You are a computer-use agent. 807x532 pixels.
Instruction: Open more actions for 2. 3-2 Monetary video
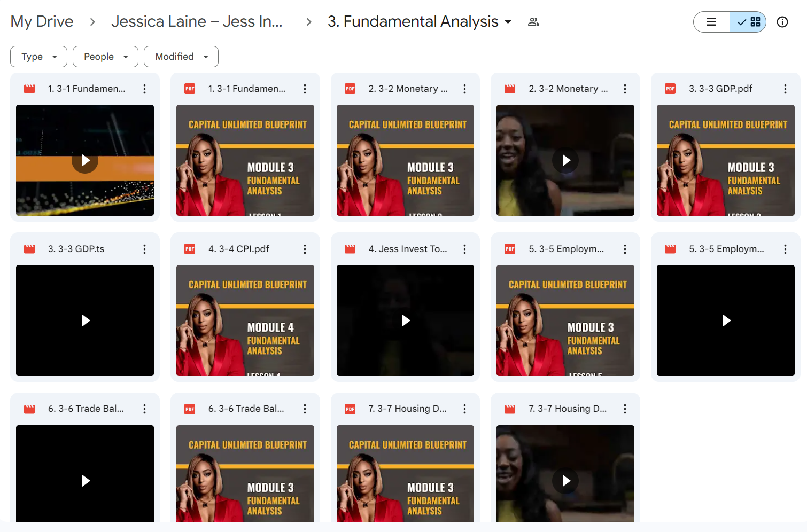tap(625, 89)
